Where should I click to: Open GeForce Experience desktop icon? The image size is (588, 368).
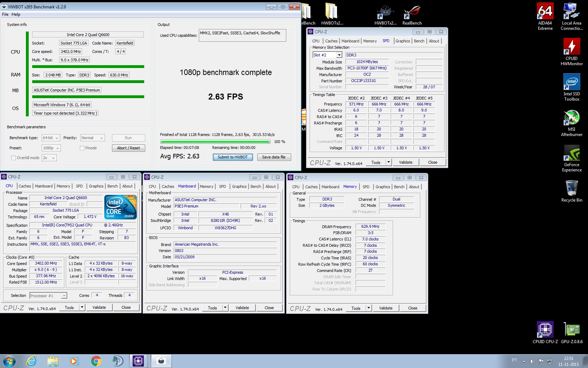click(x=572, y=158)
